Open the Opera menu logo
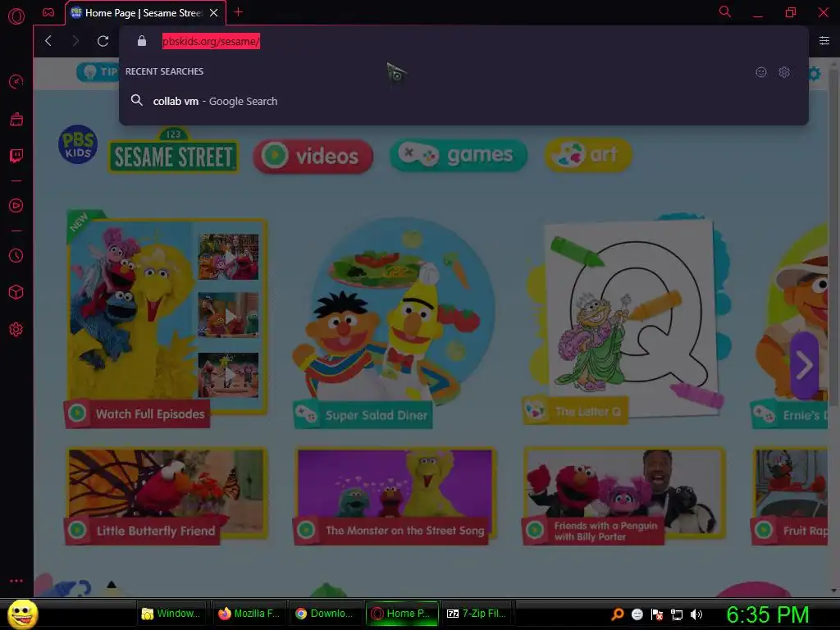The image size is (840, 630). (x=16, y=16)
